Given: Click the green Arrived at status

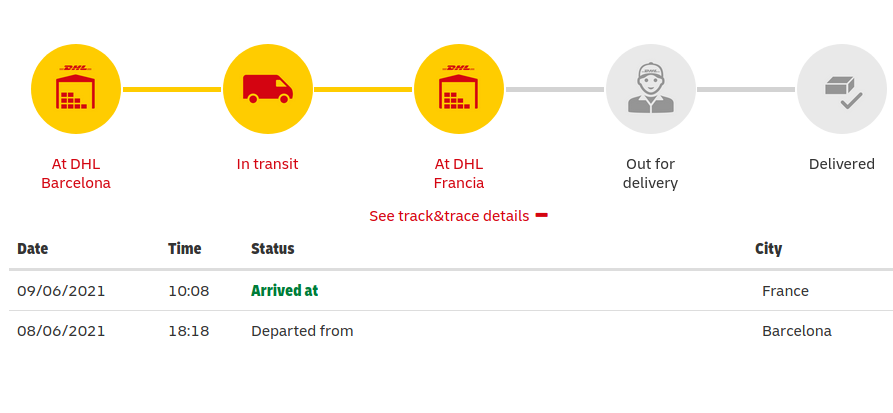Looking at the screenshot, I should (x=284, y=291).
